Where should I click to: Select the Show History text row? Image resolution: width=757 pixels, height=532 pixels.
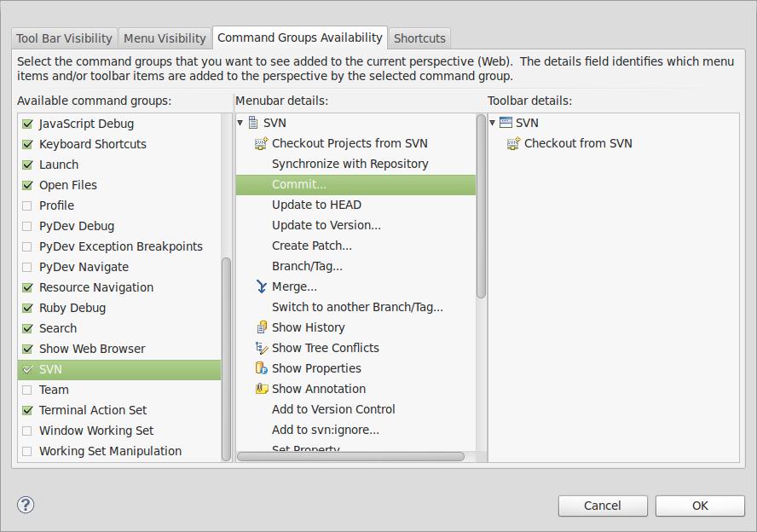click(308, 327)
